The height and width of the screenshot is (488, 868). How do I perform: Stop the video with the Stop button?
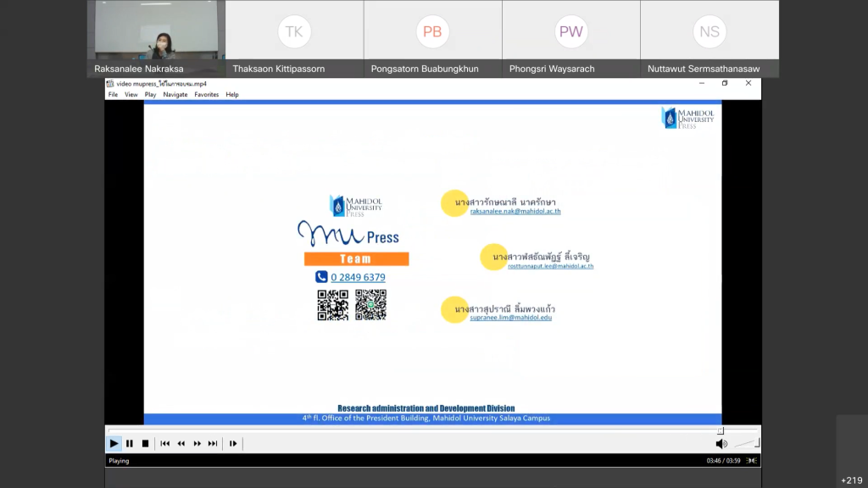pos(145,443)
